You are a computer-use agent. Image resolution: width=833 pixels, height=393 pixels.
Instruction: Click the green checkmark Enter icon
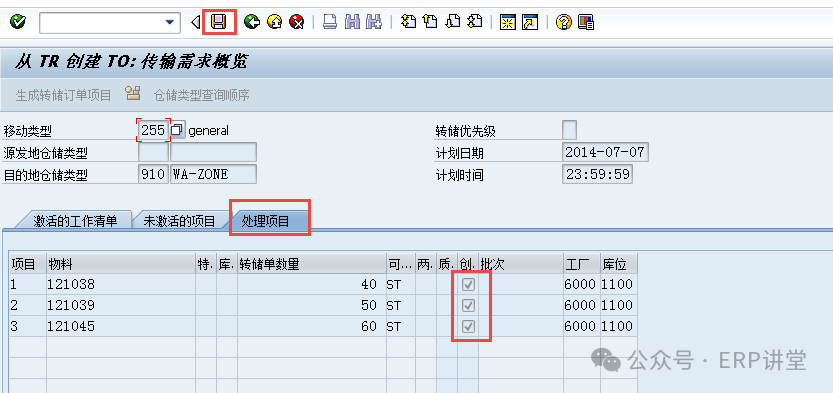18,22
